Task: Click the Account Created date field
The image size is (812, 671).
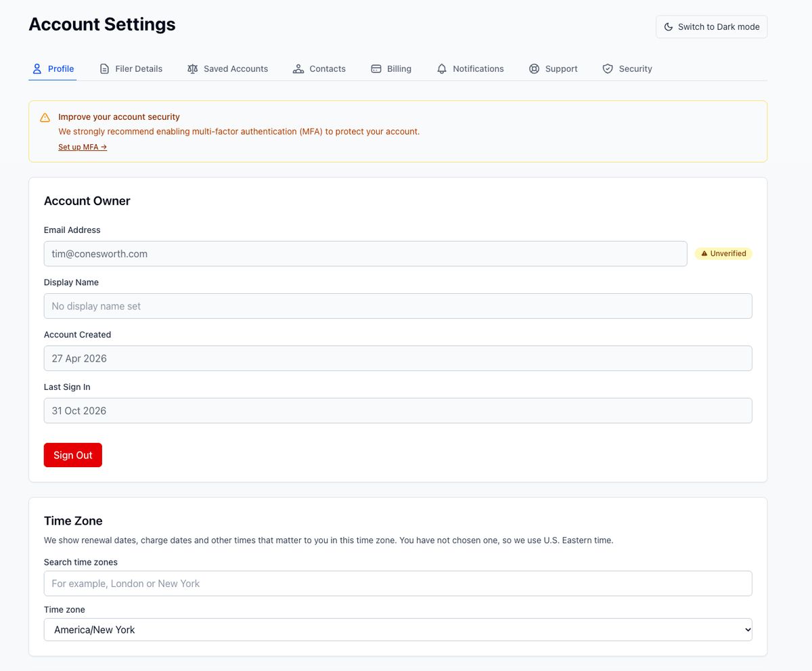Action: (398, 358)
